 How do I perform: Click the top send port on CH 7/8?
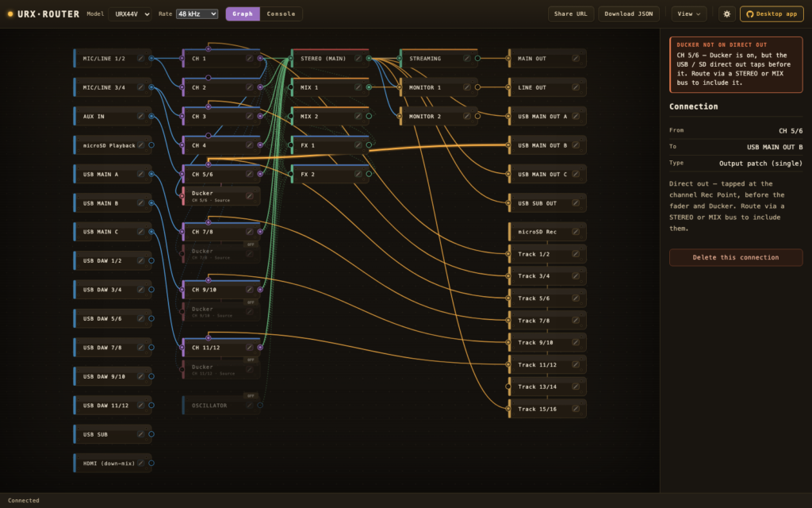pos(209,222)
